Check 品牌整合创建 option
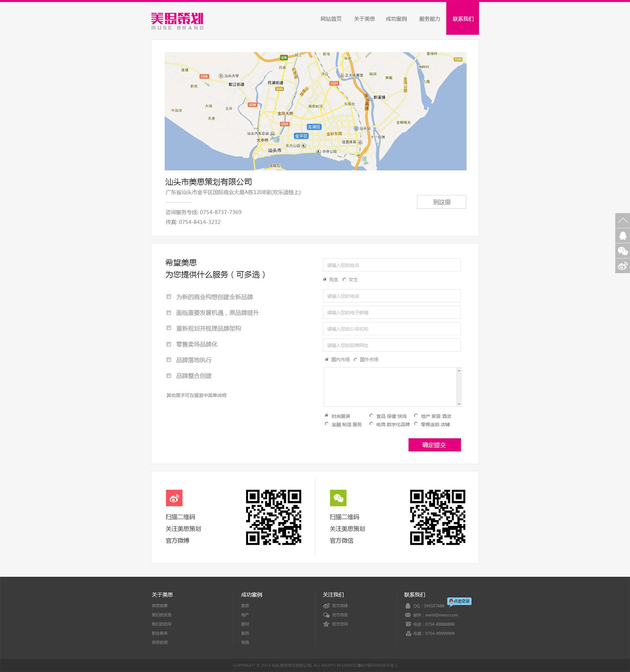This screenshot has height=672, width=630. coord(169,375)
